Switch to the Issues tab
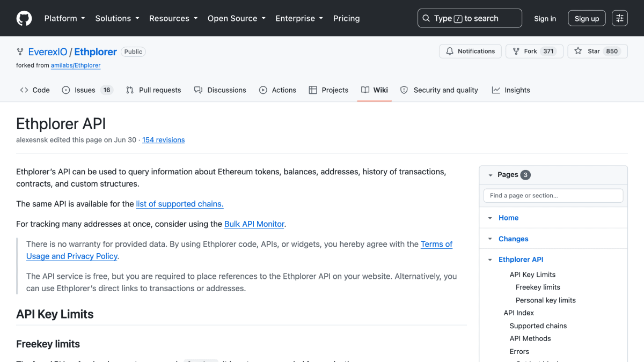This screenshot has width=644, height=362. pyautogui.click(x=87, y=90)
